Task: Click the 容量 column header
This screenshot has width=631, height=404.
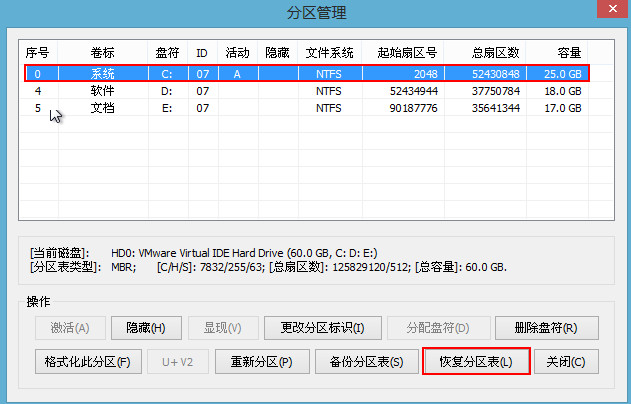Action: [557, 53]
